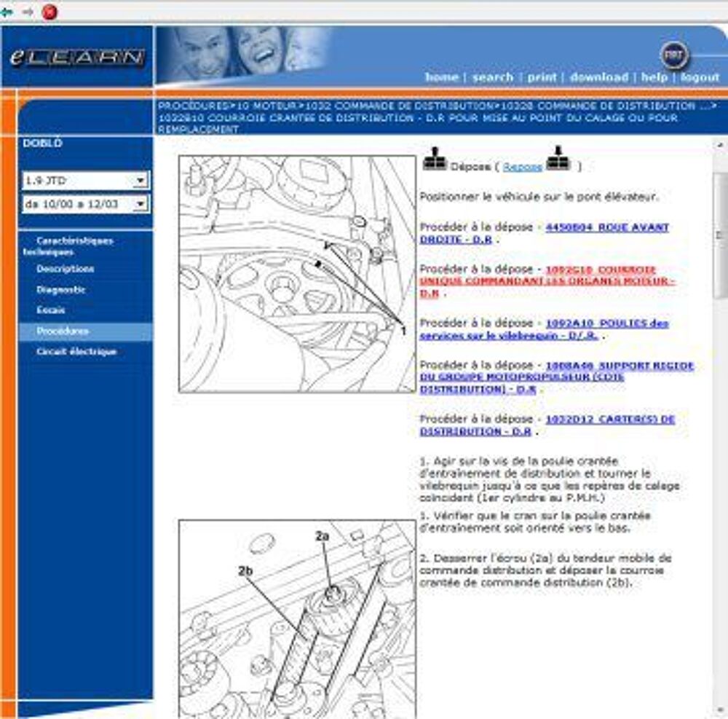Click the eLEARN logo
This screenshot has width=728, height=719.
coord(77,58)
